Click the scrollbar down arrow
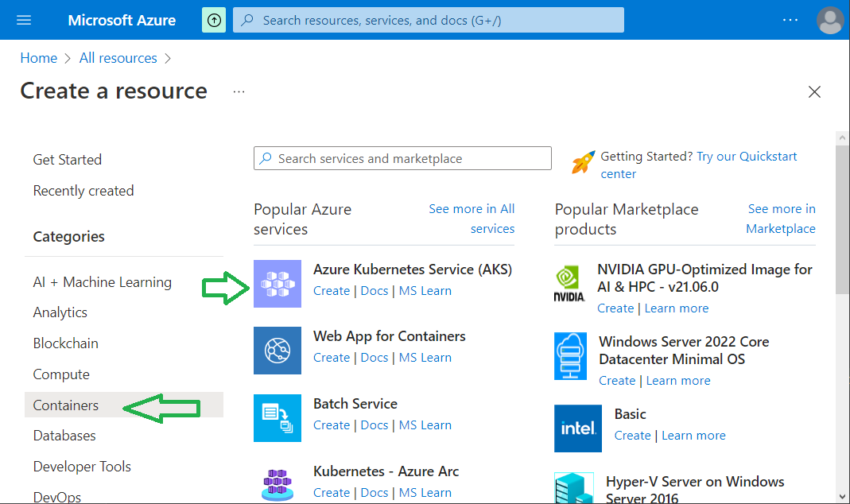The width and height of the screenshot is (850, 504). [x=842, y=496]
